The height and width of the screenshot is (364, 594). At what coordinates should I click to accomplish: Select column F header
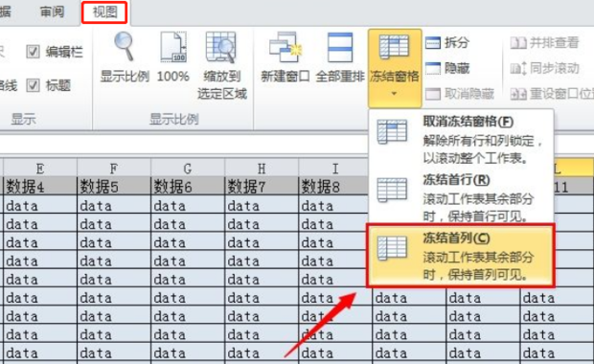pos(114,168)
